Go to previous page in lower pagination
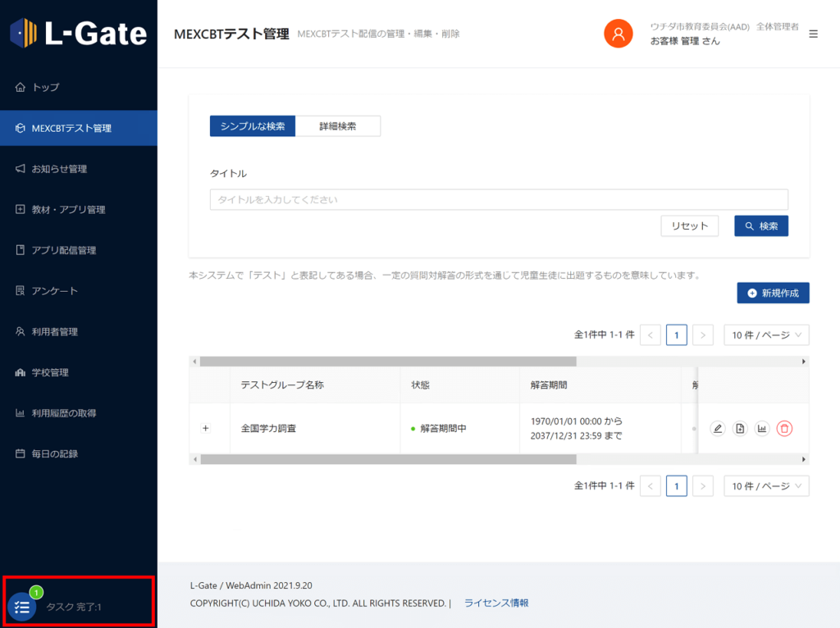Viewport: 840px width, 628px height. 651,486
